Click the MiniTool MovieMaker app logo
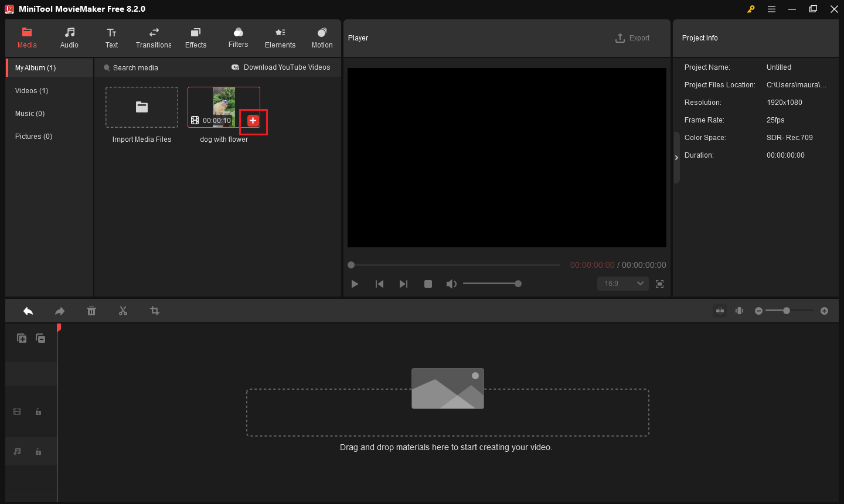The width and height of the screenshot is (844, 504). 9,9
